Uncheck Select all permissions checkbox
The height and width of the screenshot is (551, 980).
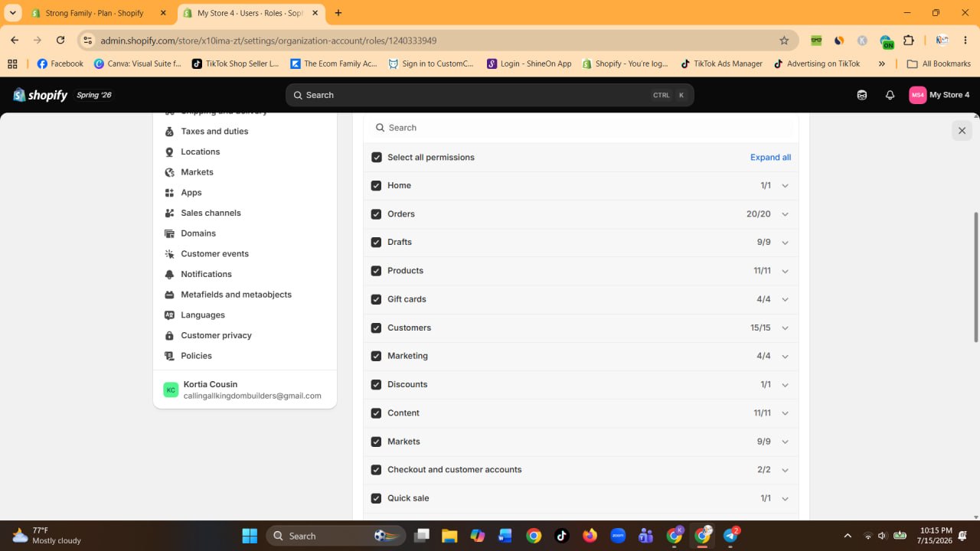click(x=376, y=158)
